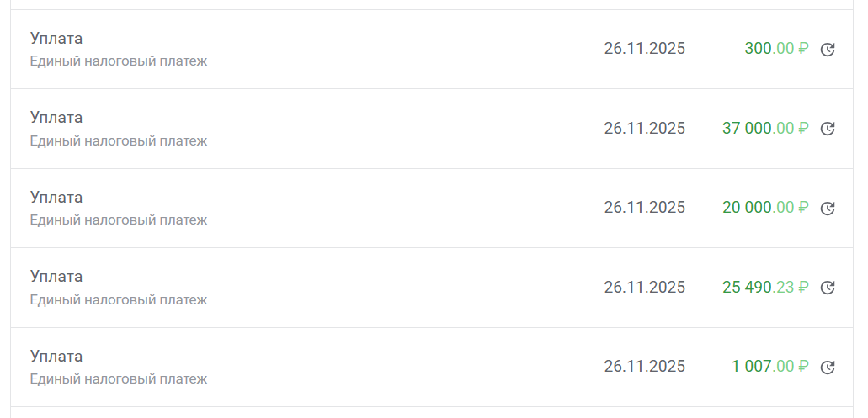Click history icon beside 37 000.00 ₽ payment
This screenshot has height=418, width=868.
[828, 129]
